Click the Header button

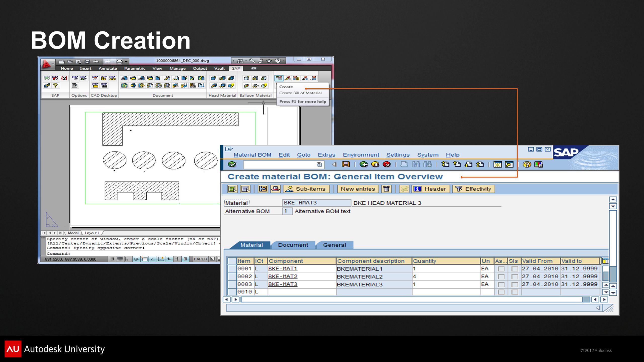pyautogui.click(x=431, y=189)
